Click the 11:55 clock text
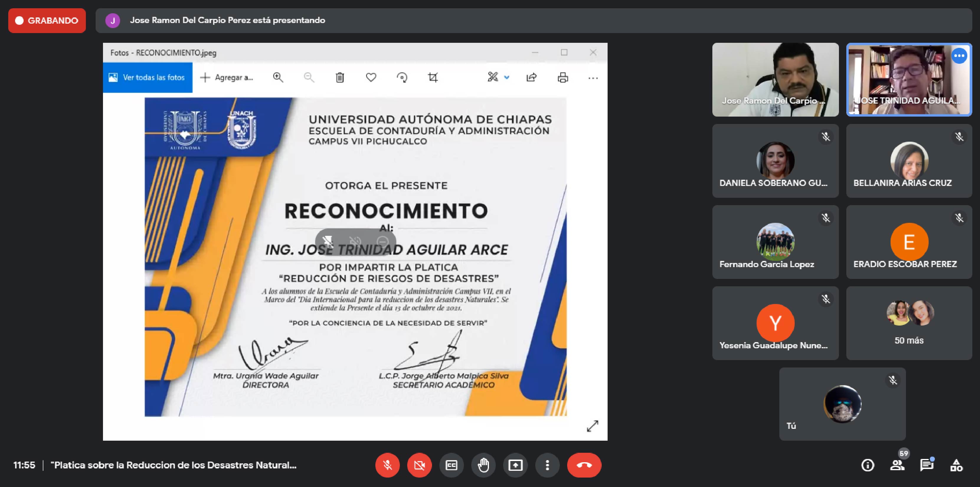980x487 pixels. (x=24, y=465)
